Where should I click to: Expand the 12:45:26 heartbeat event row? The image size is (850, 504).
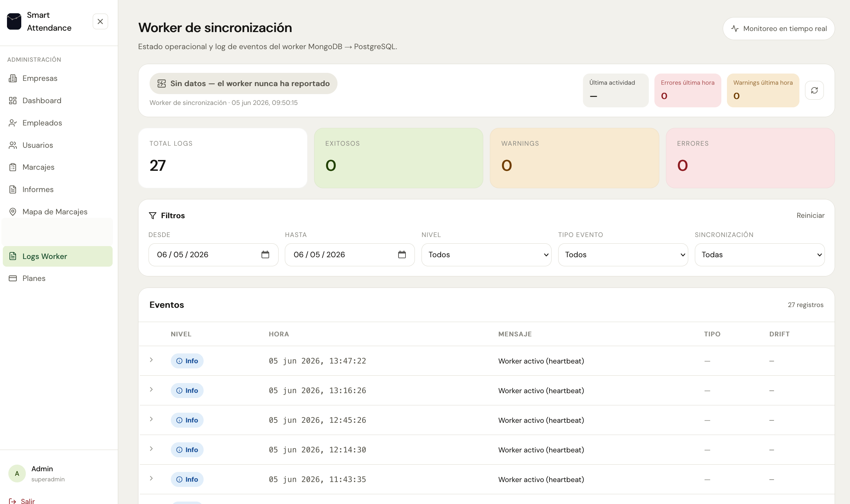point(151,419)
